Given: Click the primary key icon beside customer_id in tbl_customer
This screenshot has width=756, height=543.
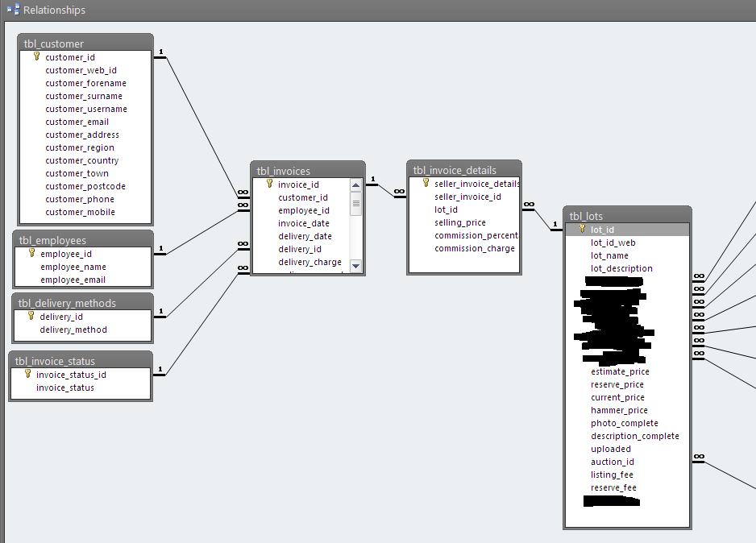Looking at the screenshot, I should point(36,57).
